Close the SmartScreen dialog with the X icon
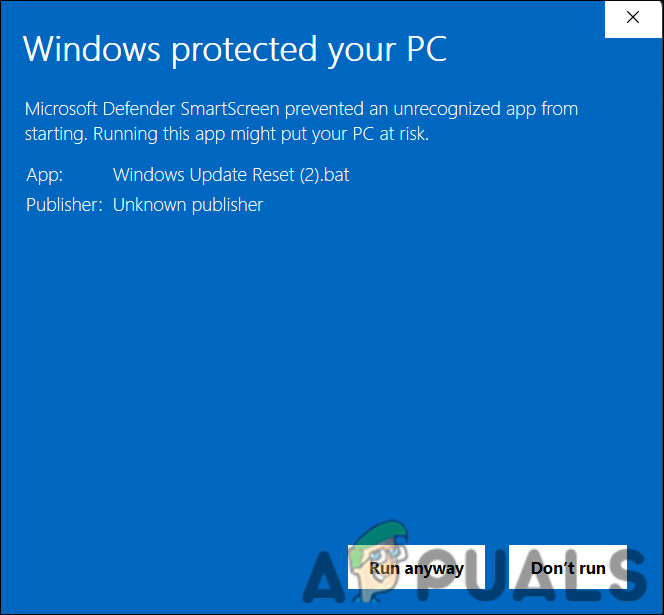 633,18
